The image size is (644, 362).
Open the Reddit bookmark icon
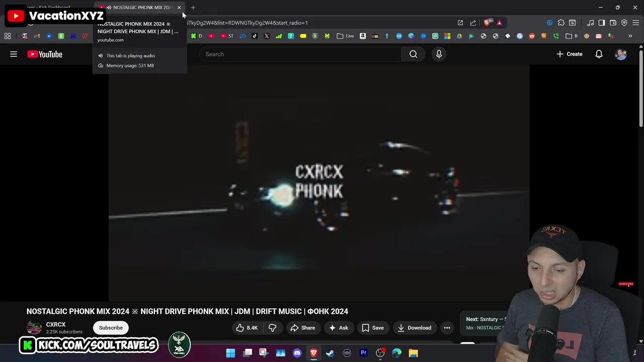tap(532, 36)
